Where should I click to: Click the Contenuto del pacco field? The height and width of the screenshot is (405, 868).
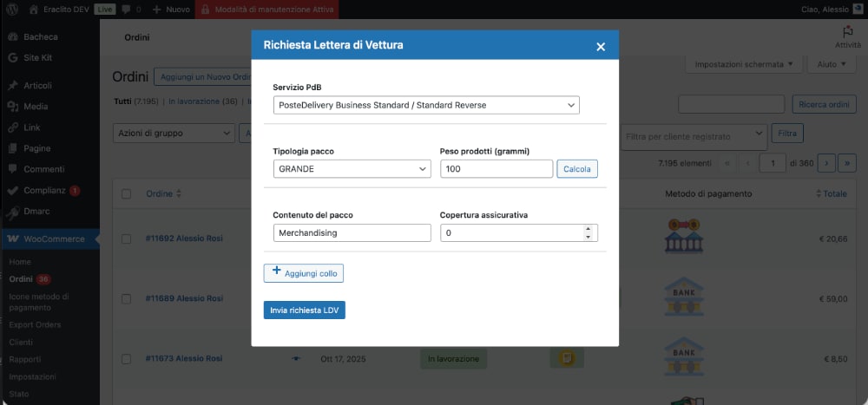352,233
